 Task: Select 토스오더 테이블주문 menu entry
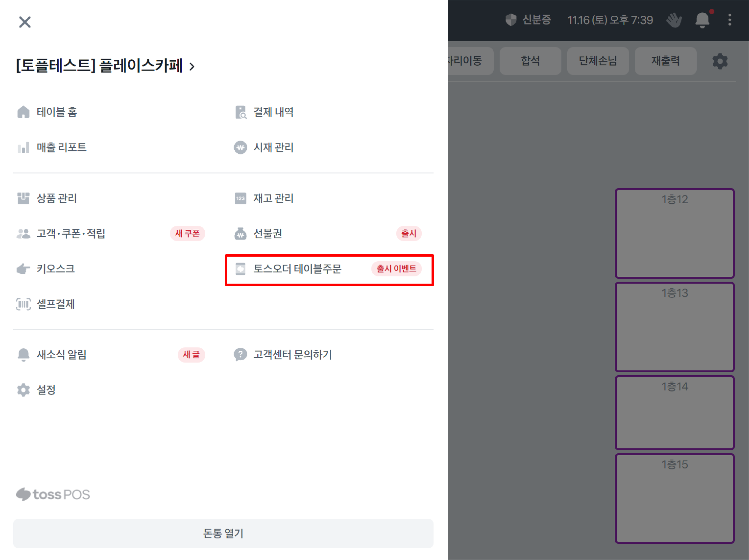click(297, 269)
